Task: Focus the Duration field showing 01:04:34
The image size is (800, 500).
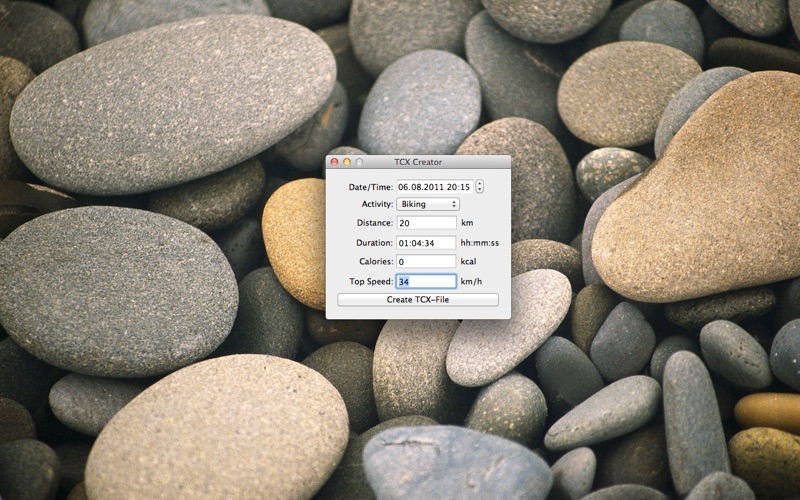Action: pyautogui.click(x=427, y=243)
